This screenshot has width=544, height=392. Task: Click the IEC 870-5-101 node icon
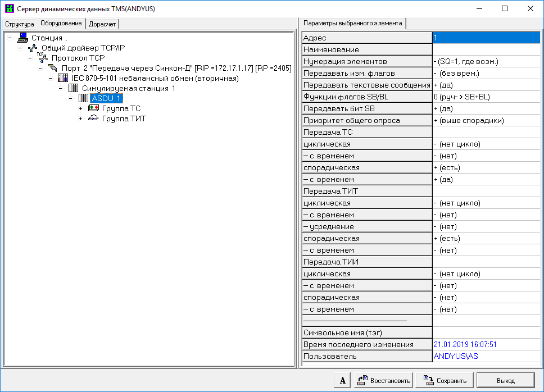[63, 78]
